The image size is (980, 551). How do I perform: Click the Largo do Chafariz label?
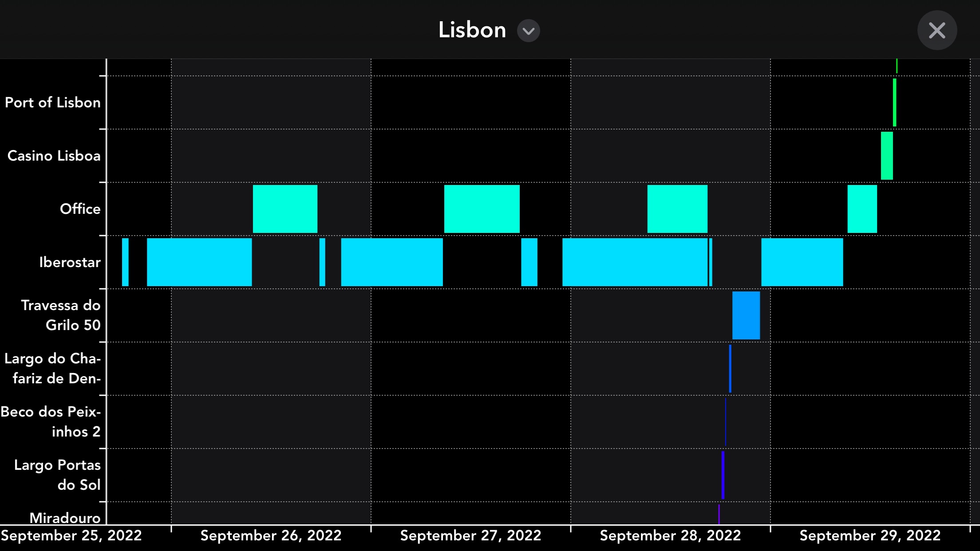(x=53, y=368)
